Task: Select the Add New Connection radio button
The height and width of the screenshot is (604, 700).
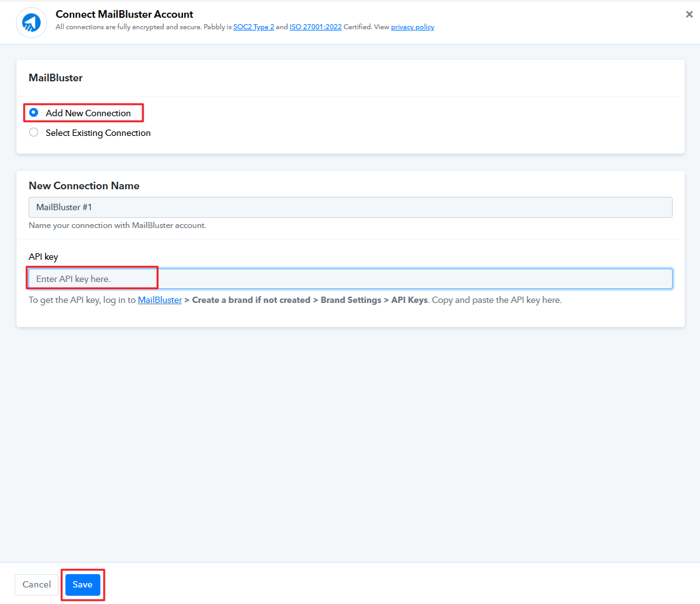Action: click(34, 112)
